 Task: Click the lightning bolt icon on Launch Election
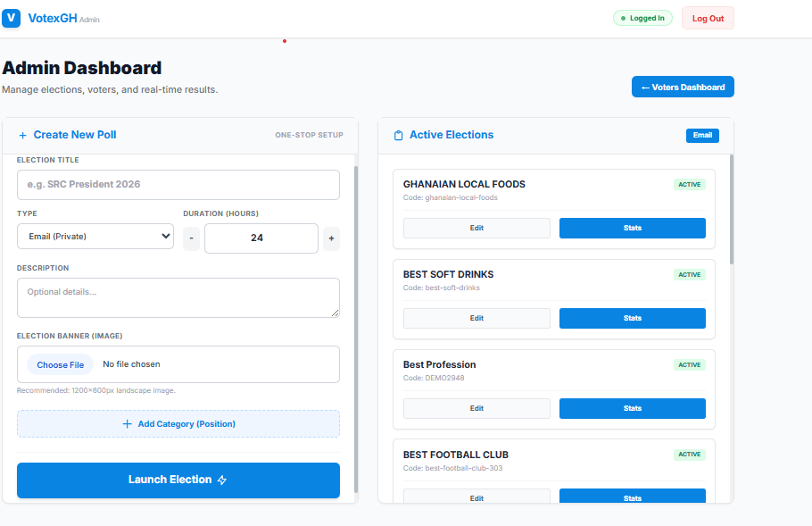click(222, 480)
